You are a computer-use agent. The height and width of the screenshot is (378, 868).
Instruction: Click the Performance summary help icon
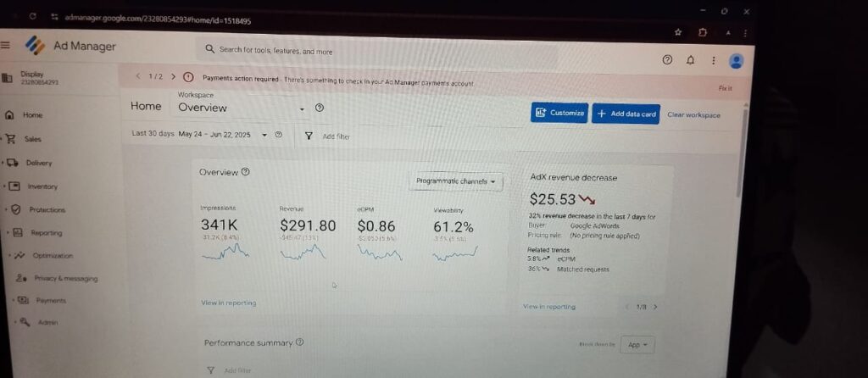coord(299,342)
